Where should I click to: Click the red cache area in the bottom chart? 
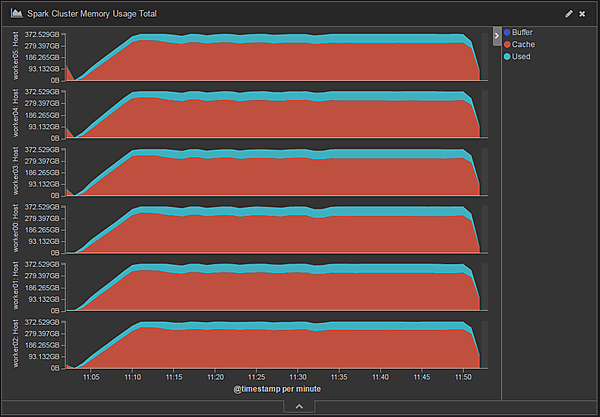tap(300, 350)
